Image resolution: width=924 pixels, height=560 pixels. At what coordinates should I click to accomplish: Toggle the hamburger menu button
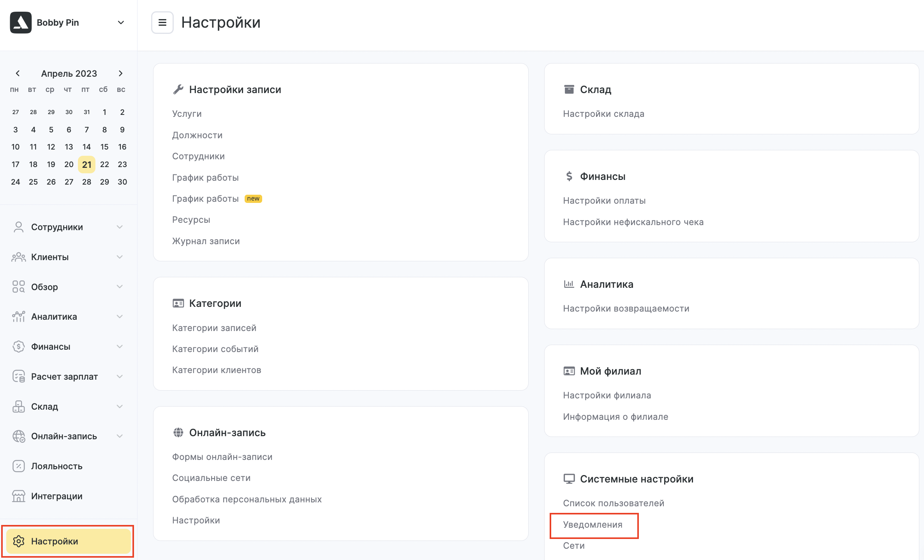162,23
